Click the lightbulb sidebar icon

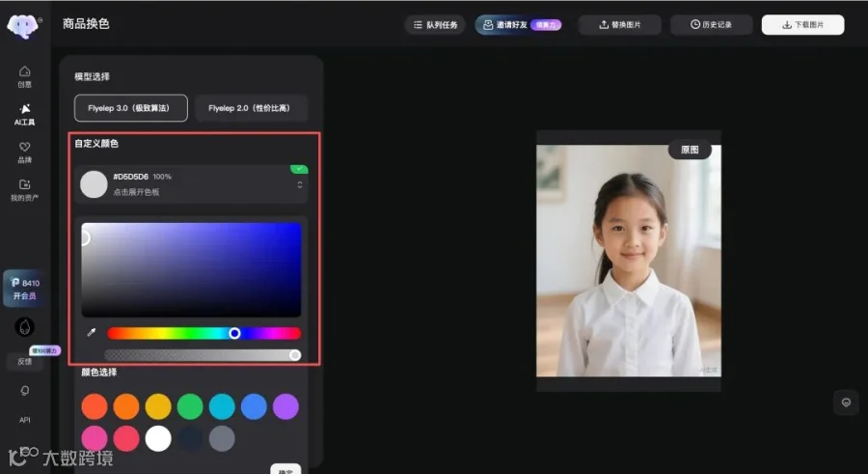click(25, 391)
